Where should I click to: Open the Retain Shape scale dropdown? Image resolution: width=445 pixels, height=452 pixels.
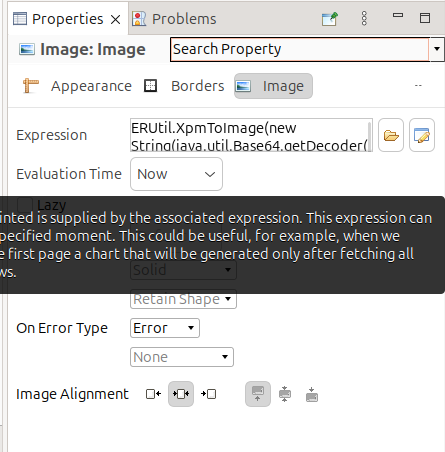coord(183,299)
